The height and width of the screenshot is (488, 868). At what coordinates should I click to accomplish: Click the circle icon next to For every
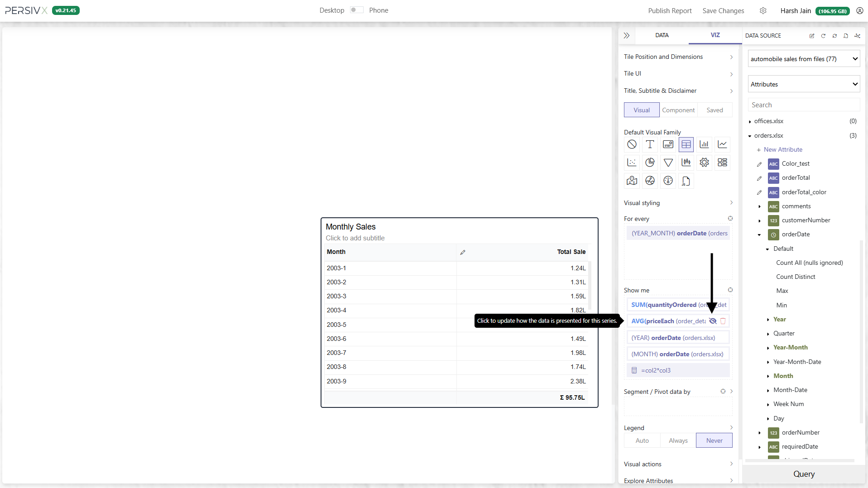[x=730, y=218]
